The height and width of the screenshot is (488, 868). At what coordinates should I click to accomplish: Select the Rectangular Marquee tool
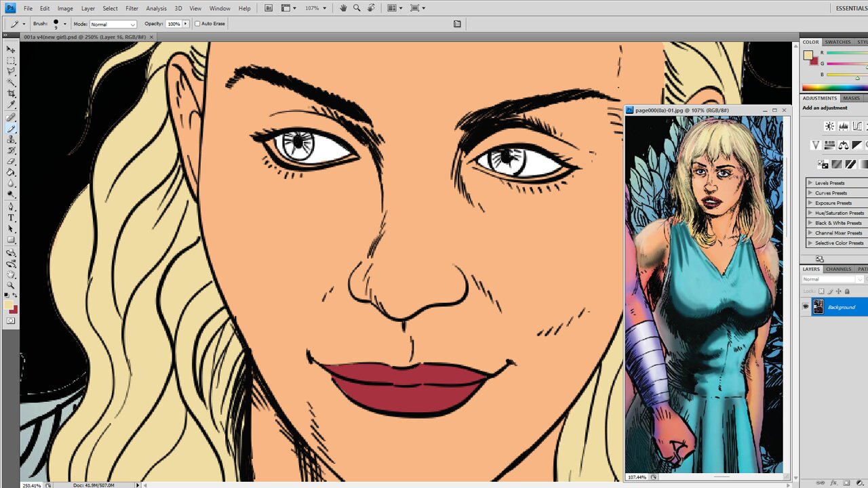click(x=11, y=60)
